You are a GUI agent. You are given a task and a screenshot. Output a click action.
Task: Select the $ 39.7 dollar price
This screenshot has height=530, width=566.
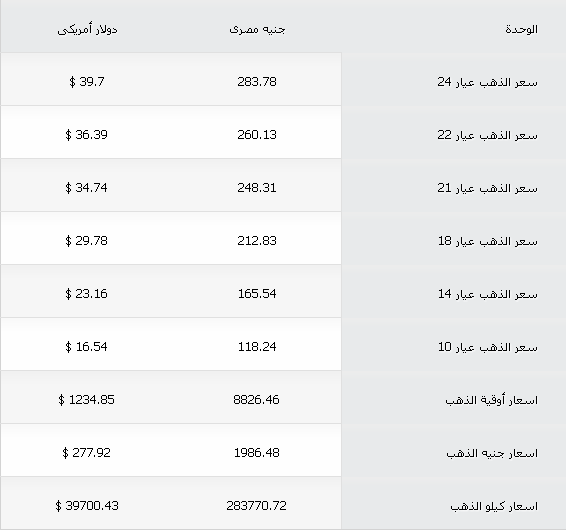point(87,82)
